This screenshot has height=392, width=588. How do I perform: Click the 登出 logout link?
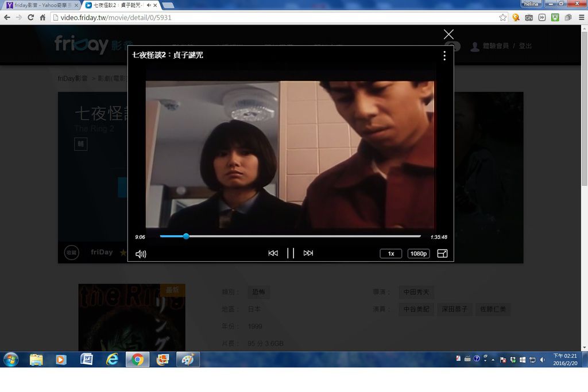tap(525, 46)
